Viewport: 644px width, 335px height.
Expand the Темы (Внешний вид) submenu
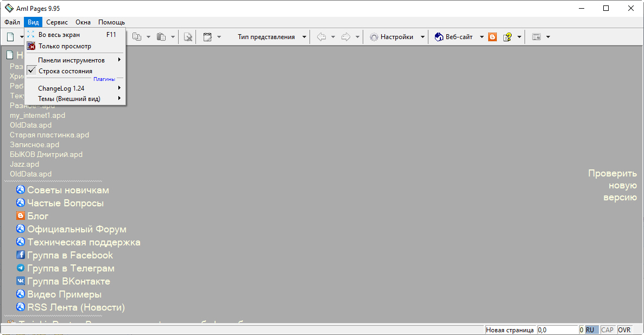coord(75,98)
